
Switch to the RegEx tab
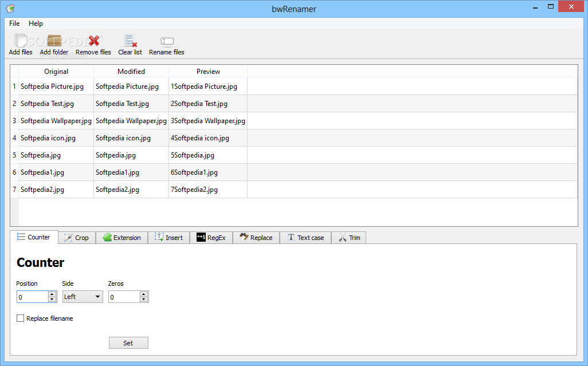tap(211, 238)
